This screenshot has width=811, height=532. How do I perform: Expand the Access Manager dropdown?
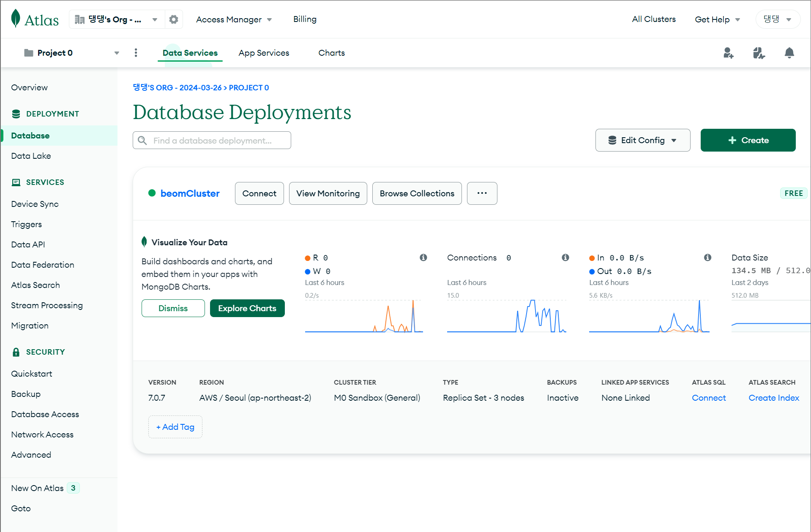(x=234, y=19)
